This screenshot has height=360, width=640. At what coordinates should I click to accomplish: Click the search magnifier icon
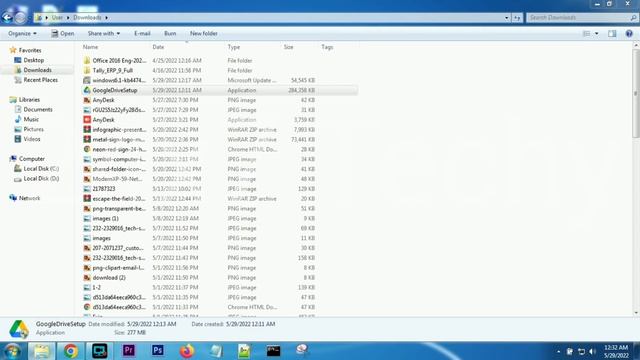click(633, 18)
